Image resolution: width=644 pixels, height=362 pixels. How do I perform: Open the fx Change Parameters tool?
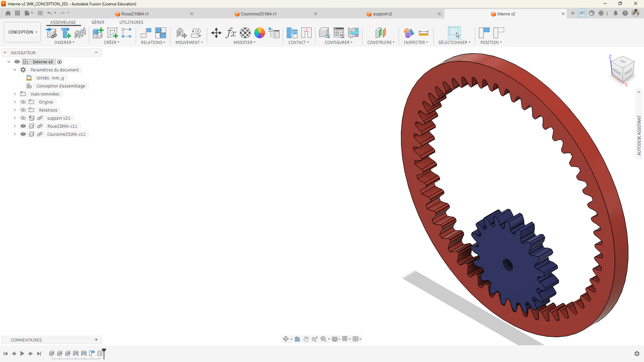[231, 33]
